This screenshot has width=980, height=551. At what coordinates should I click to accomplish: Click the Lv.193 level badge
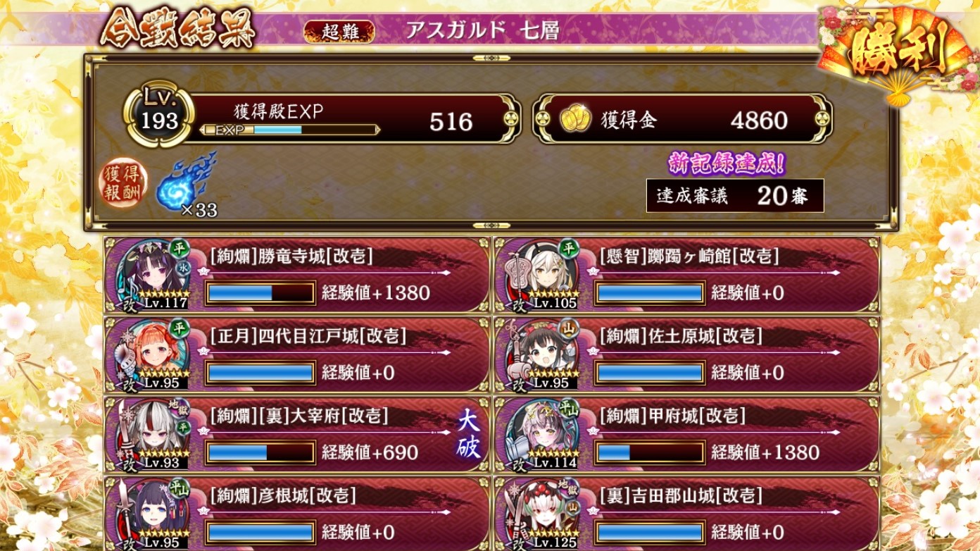[159, 113]
